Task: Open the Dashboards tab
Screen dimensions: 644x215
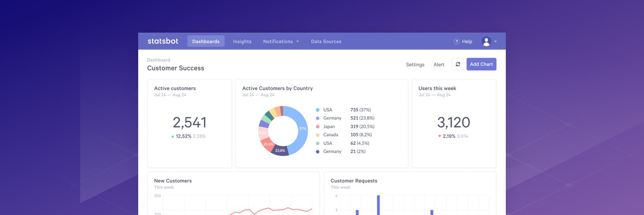Action: pyautogui.click(x=206, y=41)
